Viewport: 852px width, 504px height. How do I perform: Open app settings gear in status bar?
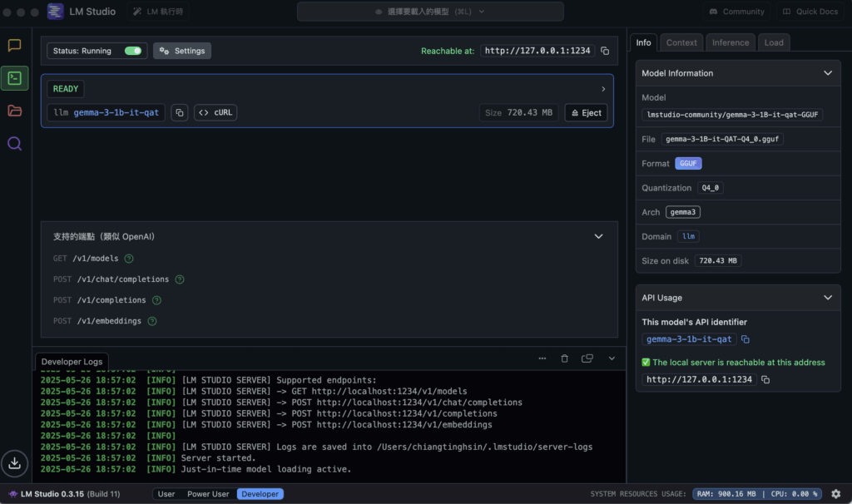pos(836,494)
